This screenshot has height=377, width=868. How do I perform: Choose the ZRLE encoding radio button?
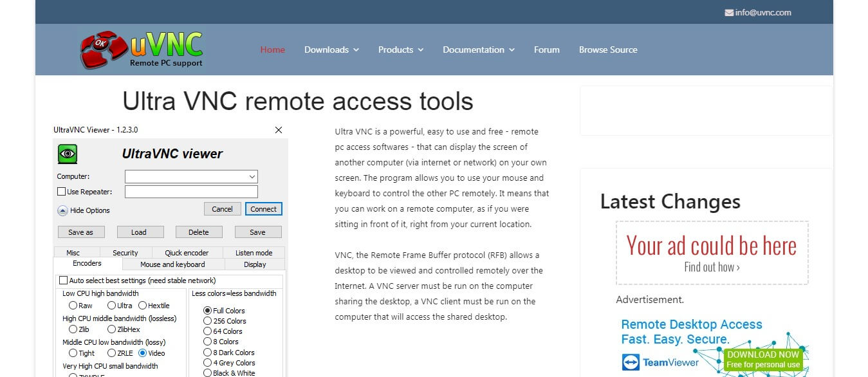click(112, 353)
